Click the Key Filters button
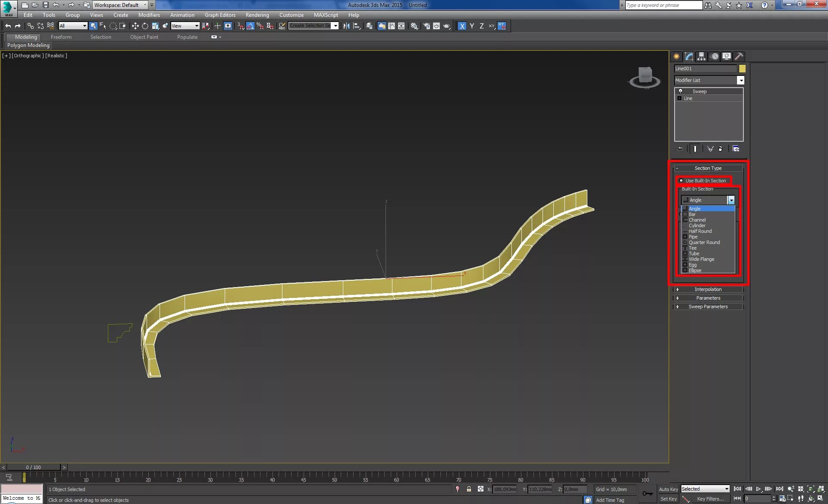This screenshot has height=504, width=828. (x=710, y=499)
